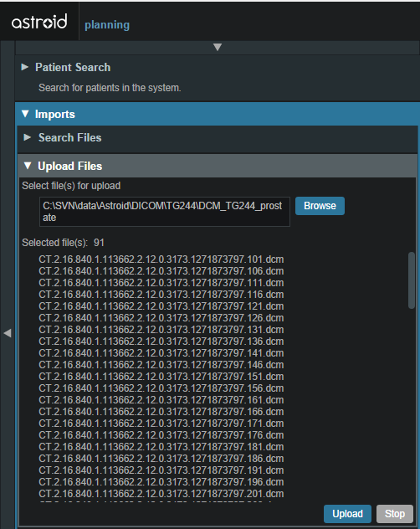This screenshot has width=420, height=529.
Task: Expand the Patient Search section
Action: click(24, 67)
